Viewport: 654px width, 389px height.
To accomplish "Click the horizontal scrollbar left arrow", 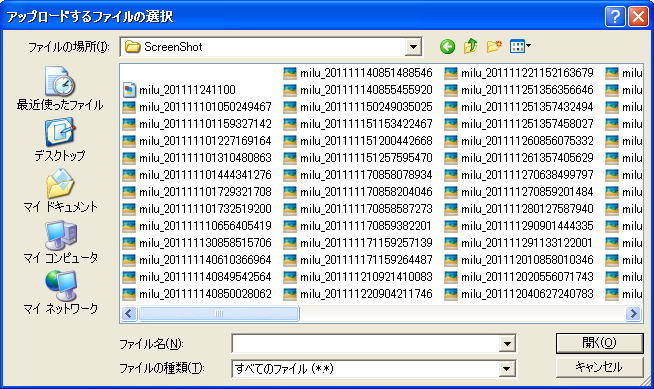I will (129, 313).
